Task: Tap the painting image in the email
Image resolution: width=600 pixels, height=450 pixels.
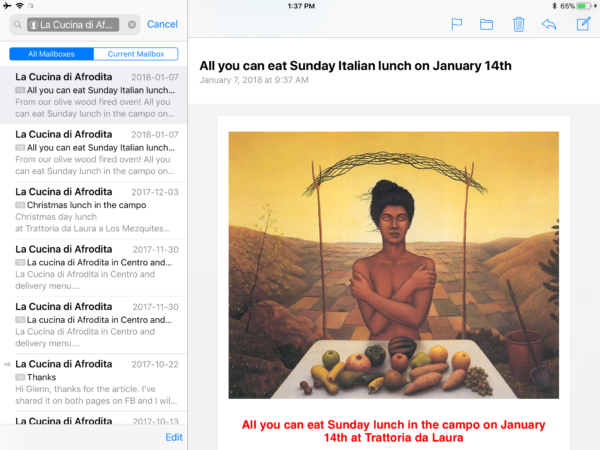Action: [x=393, y=265]
